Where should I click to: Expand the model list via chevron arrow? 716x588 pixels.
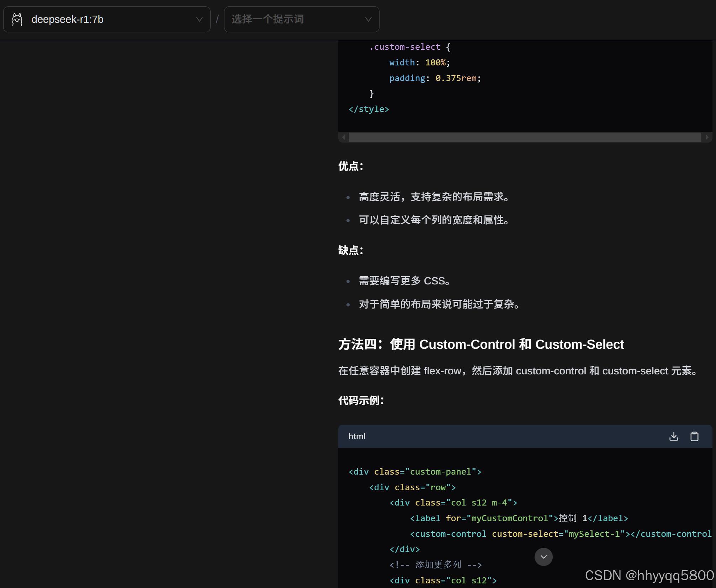tap(200, 20)
